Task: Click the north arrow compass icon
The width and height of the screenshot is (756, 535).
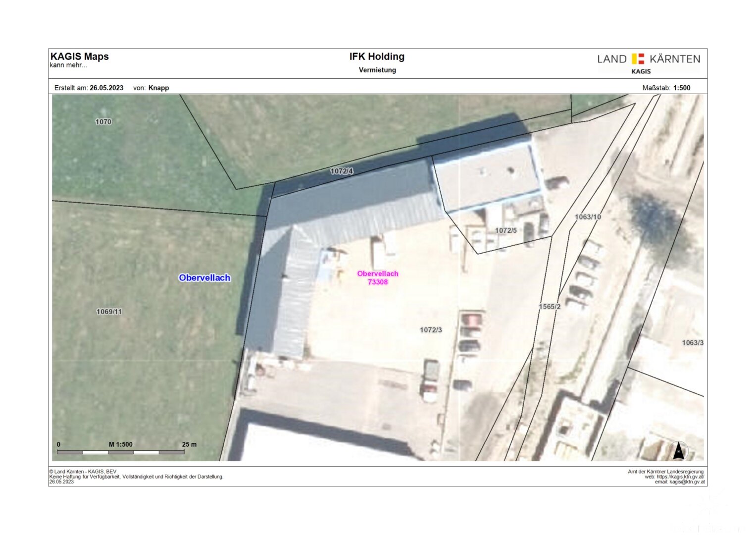Action: (678, 451)
